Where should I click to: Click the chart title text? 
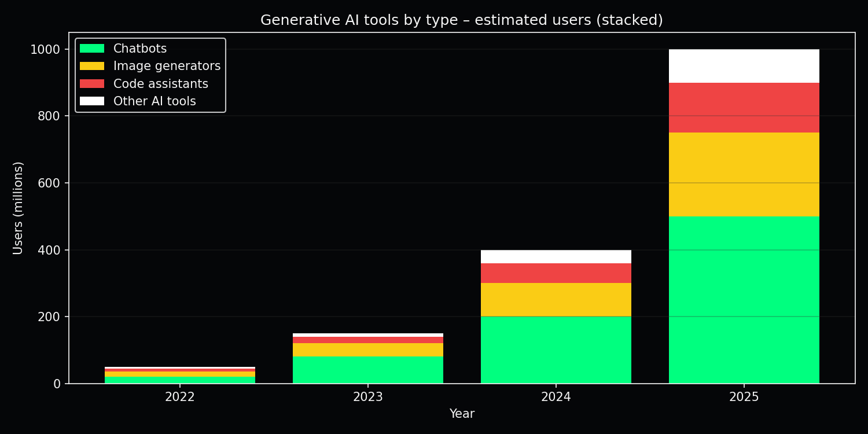(x=463, y=19)
